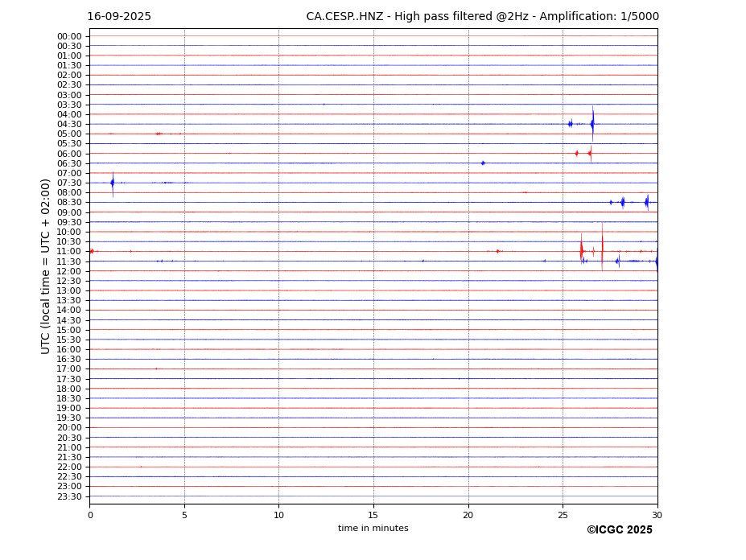746x560 pixels.
Task: Click the ©ICGC 2025 copyright text
Action: tap(620, 530)
